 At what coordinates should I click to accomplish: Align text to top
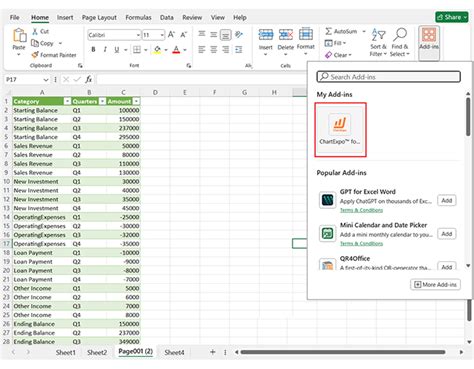pos(202,34)
